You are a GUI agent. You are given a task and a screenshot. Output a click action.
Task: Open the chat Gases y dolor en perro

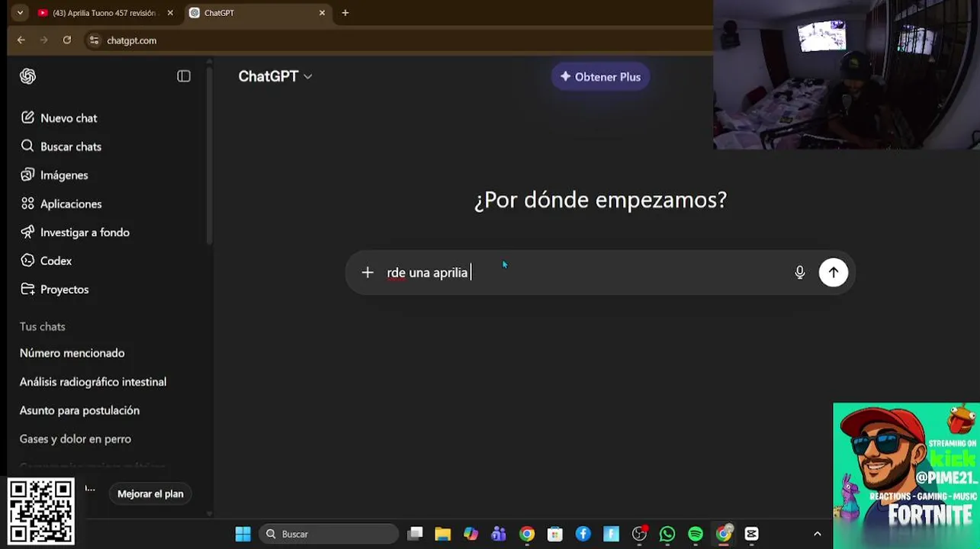click(x=76, y=439)
